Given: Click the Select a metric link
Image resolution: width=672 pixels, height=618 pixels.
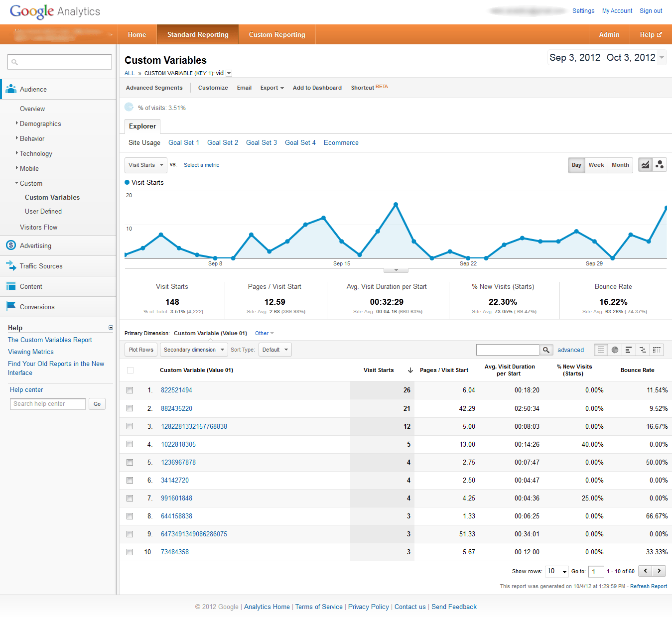Looking at the screenshot, I should pos(201,165).
